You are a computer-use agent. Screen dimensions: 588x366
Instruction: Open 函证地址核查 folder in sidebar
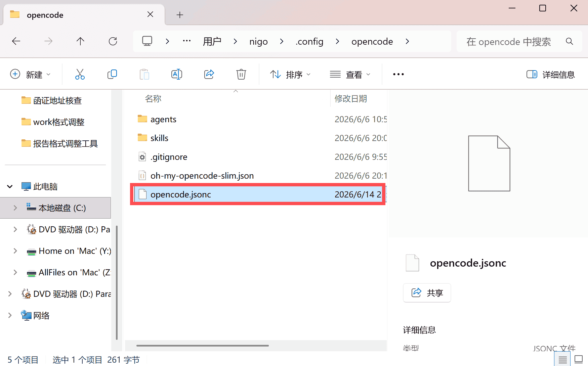[57, 100]
